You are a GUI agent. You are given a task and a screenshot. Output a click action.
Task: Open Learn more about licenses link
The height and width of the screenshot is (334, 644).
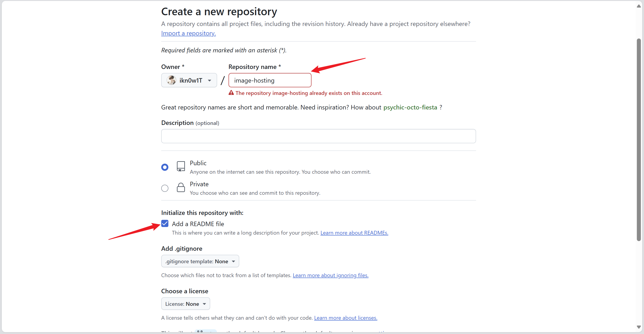point(345,318)
